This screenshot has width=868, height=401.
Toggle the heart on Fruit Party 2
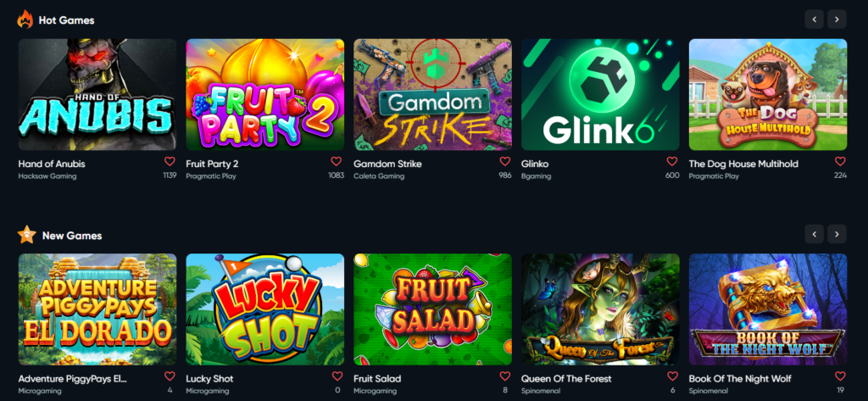(x=337, y=162)
